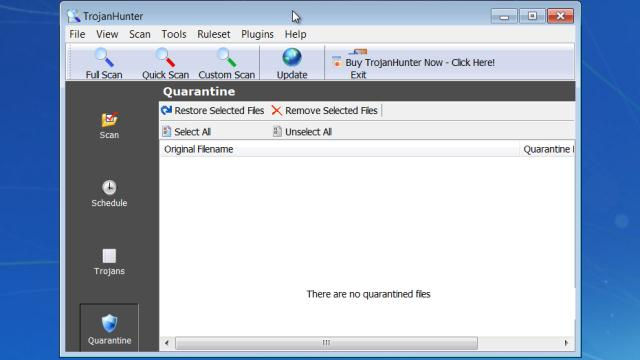The width and height of the screenshot is (640, 360).
Task: Open the Trojans sidebar section
Action: tap(109, 262)
